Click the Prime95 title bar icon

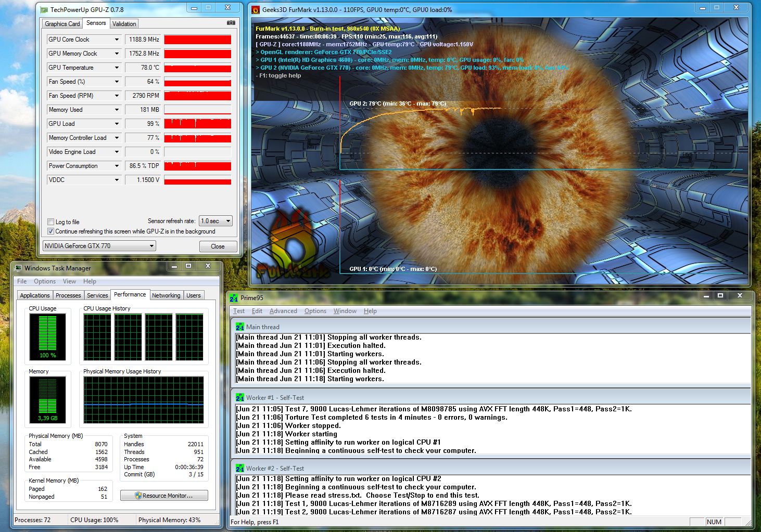(x=234, y=297)
